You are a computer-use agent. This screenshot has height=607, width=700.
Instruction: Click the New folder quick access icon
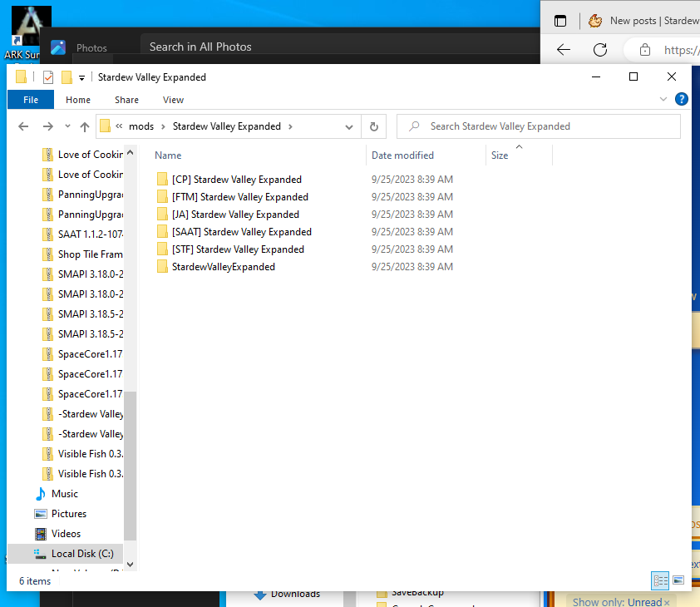point(67,77)
